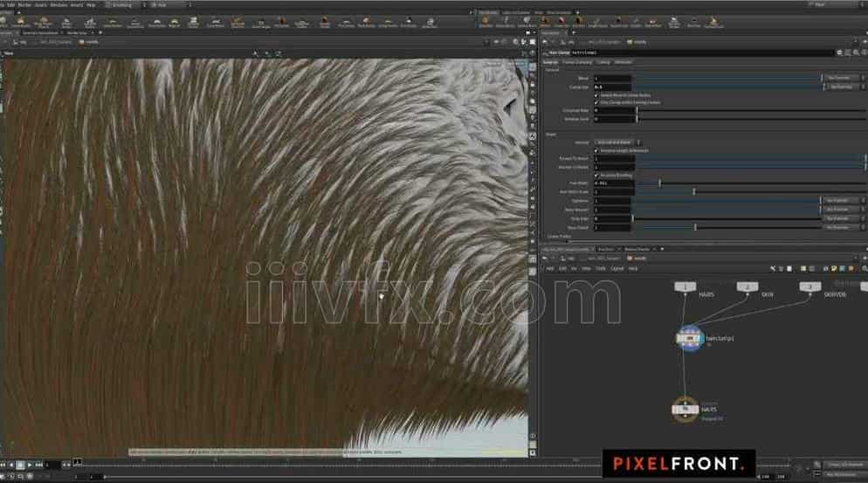Open the Assets menu
Screen dimensions: 868x483
41,4
